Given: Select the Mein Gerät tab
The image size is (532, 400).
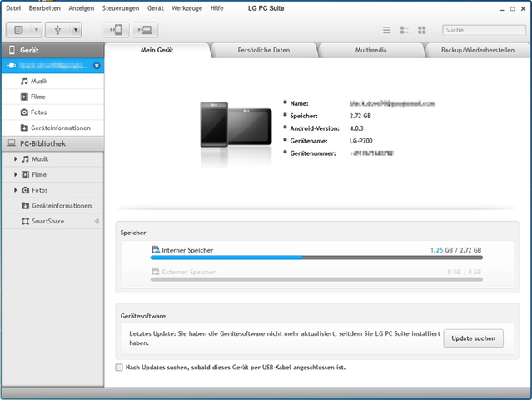Looking at the screenshot, I should [157, 50].
